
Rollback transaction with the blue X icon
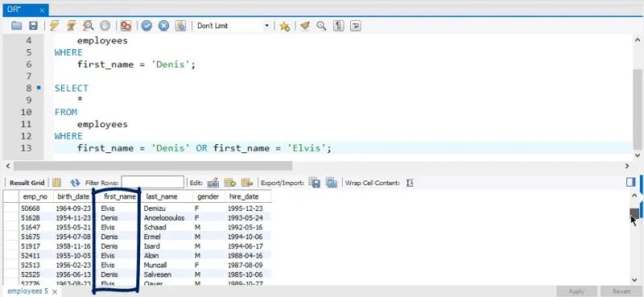tap(164, 26)
